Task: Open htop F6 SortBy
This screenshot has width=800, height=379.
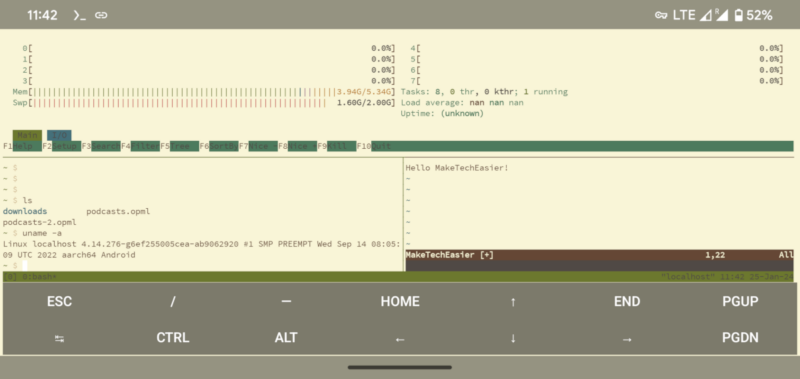Action: [x=219, y=146]
